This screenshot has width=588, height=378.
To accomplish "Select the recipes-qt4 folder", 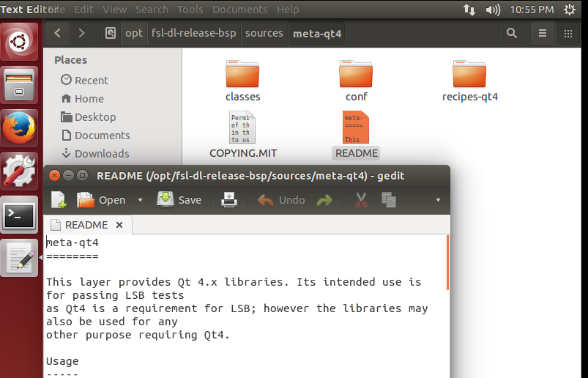I will 470,81.
